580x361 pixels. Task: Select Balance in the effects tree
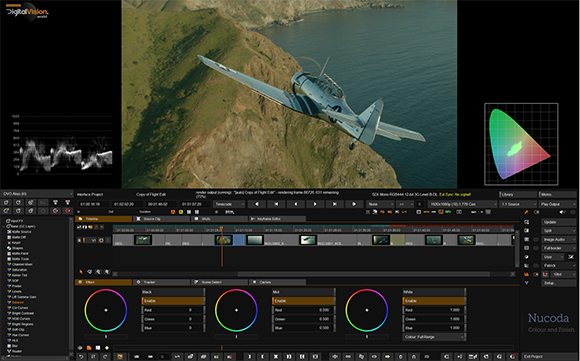tap(17, 303)
